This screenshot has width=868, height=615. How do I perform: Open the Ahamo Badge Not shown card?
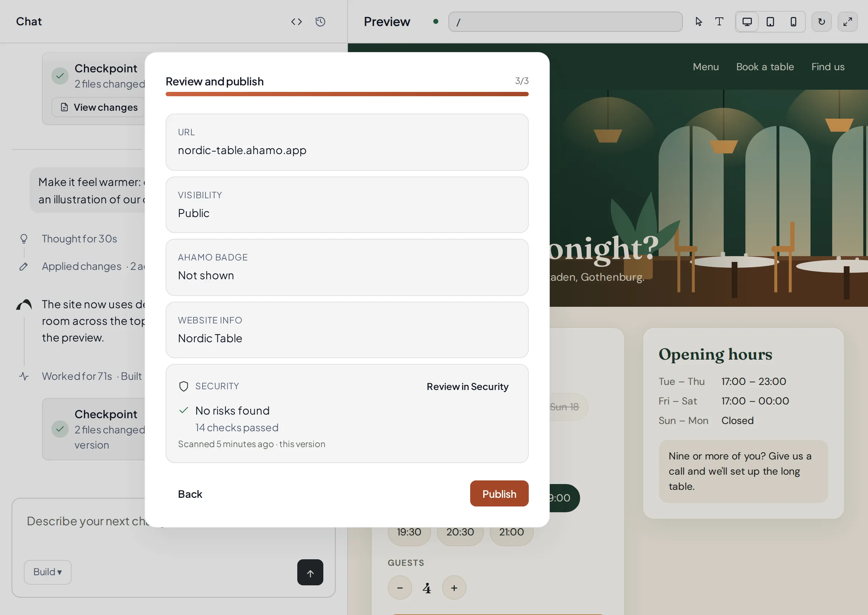347,267
